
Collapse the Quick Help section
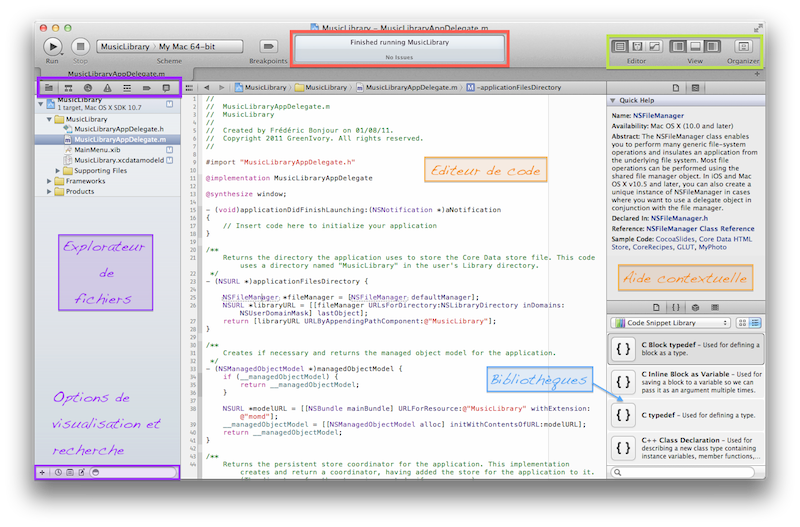click(613, 100)
